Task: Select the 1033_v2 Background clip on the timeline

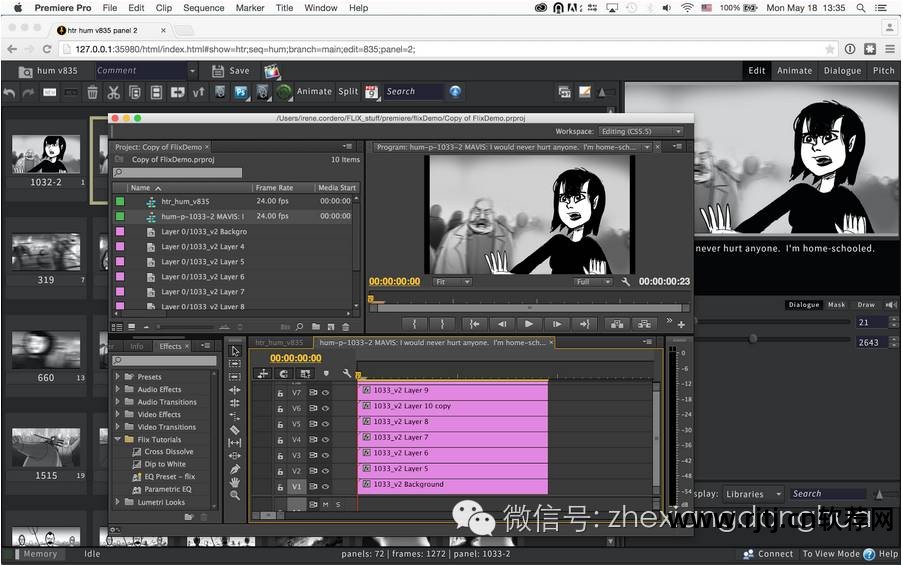Action: pyautogui.click(x=452, y=485)
